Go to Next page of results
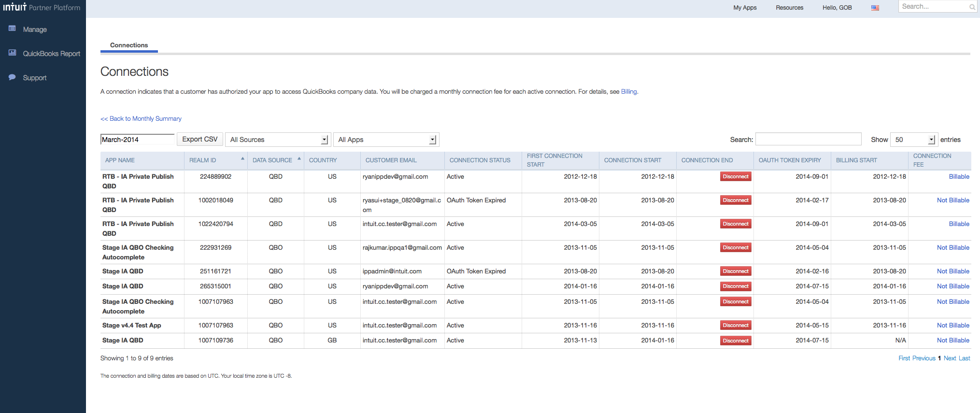Viewport: 980px width, 413px height. (950, 358)
